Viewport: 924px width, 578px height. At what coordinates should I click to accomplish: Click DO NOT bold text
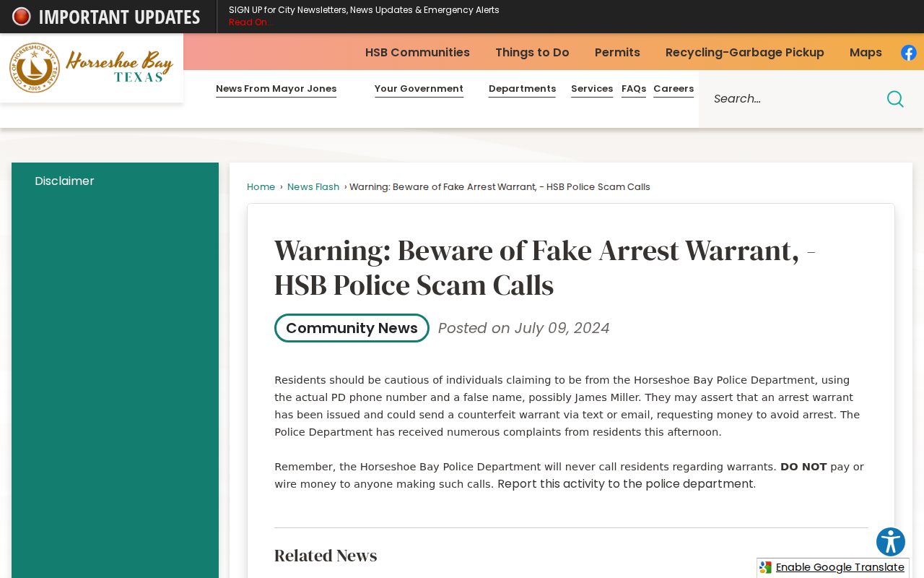click(x=803, y=467)
